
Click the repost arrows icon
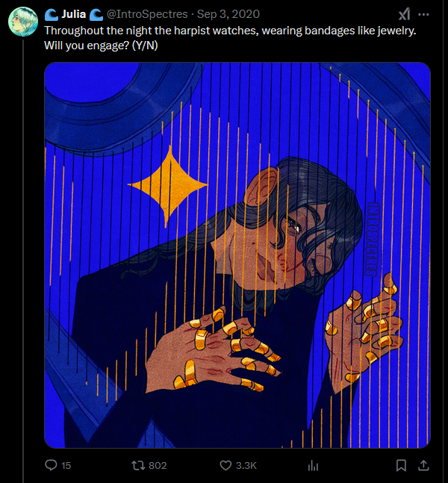pyautogui.click(x=137, y=465)
